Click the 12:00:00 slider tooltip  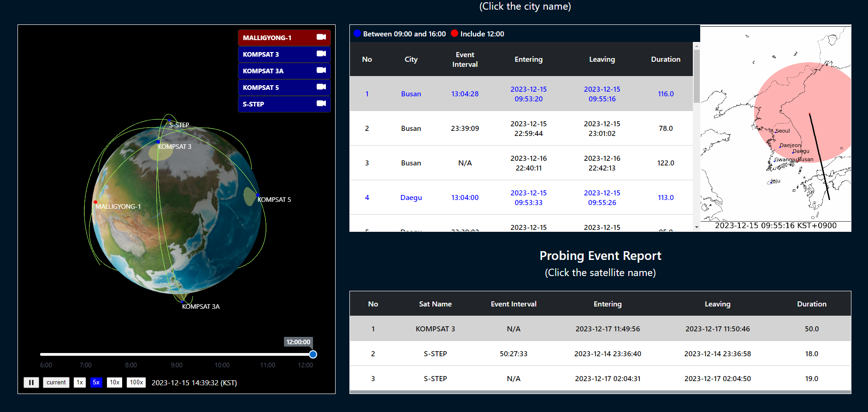coord(298,342)
